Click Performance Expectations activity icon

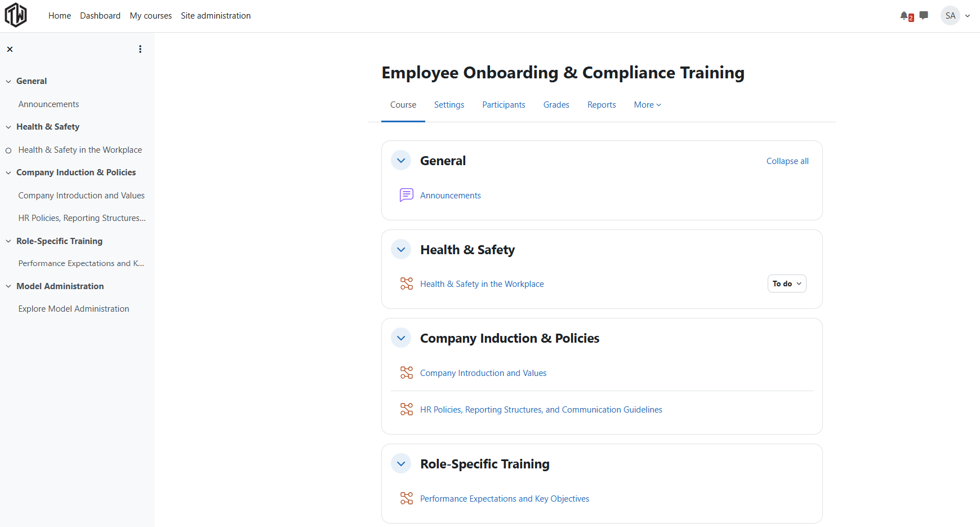(x=406, y=498)
